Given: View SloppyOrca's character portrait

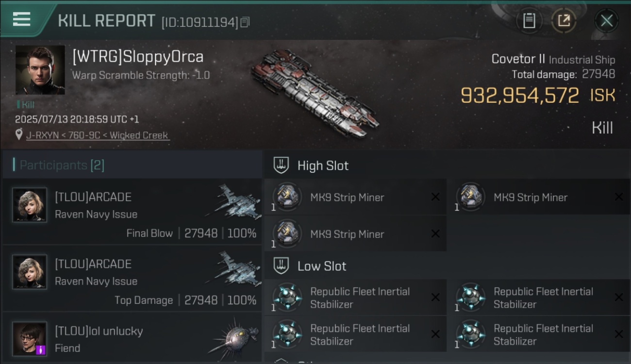Looking at the screenshot, I should tap(40, 70).
